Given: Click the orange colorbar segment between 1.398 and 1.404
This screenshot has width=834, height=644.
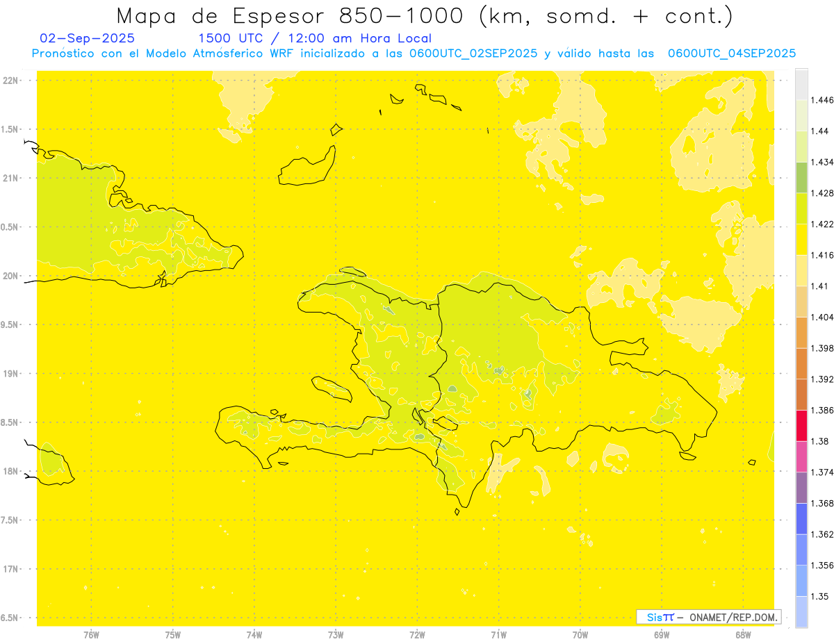Looking at the screenshot, I should pyautogui.click(x=801, y=332).
